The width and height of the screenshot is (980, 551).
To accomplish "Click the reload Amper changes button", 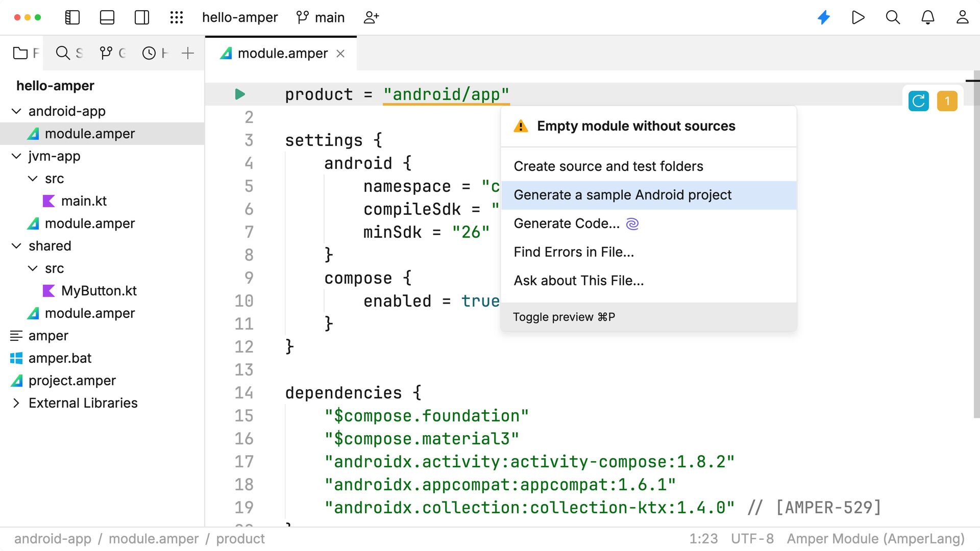I will 918,101.
